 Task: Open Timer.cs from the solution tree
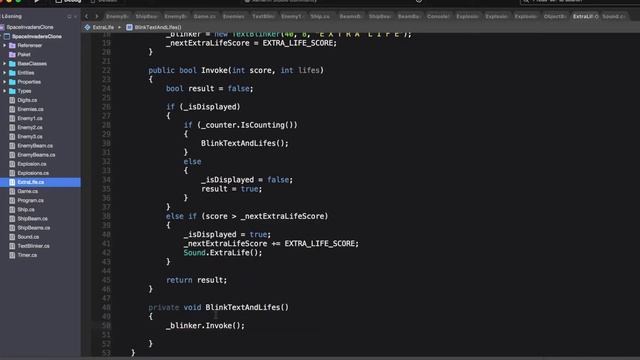point(27,255)
